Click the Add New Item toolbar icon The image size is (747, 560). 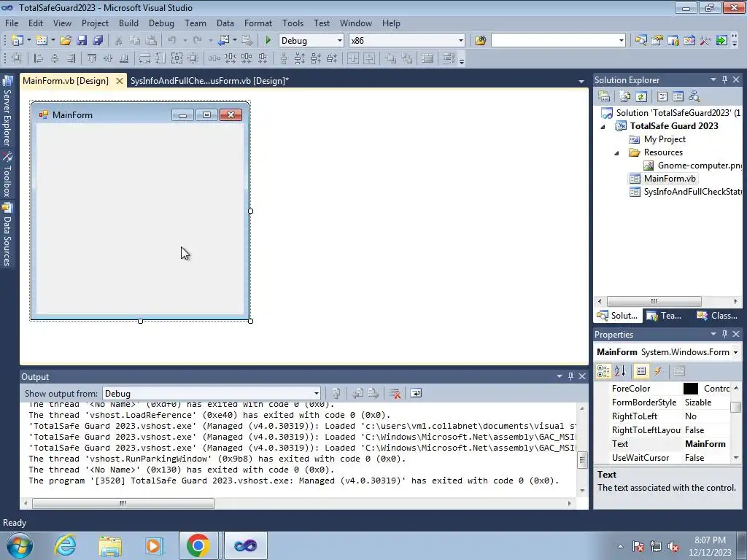(x=42, y=41)
